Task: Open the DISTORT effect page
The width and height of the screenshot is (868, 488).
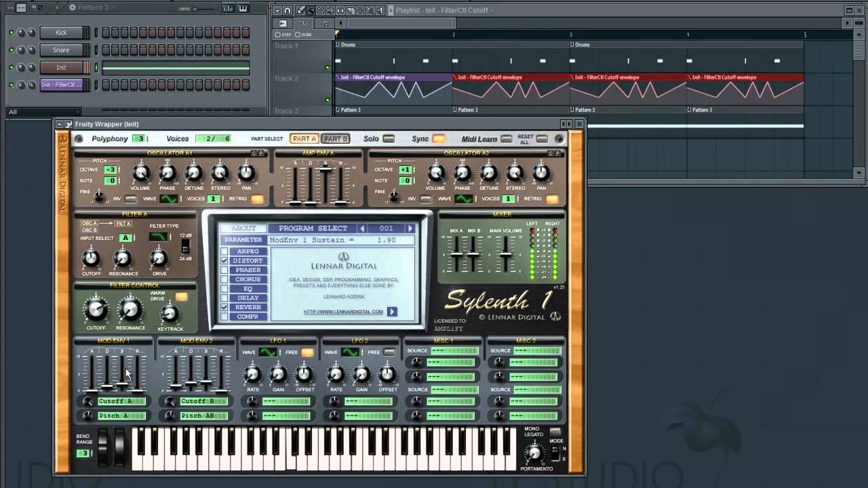Action: point(248,261)
